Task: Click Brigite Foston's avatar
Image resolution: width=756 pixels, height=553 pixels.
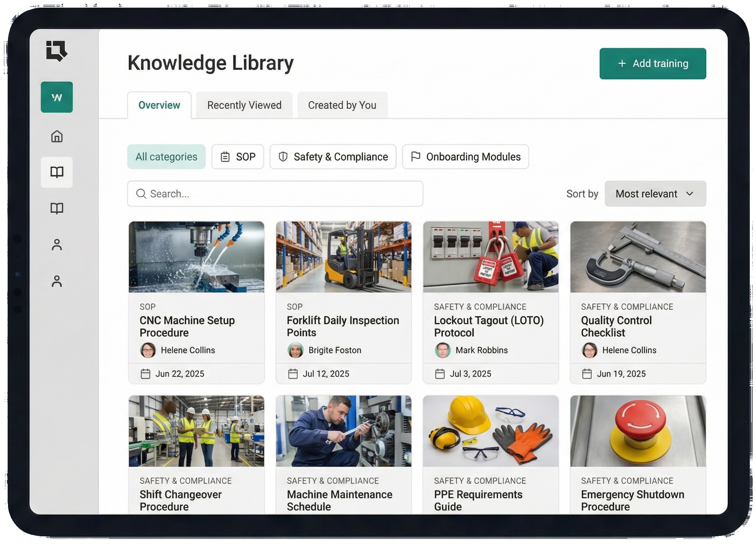Action: [295, 350]
